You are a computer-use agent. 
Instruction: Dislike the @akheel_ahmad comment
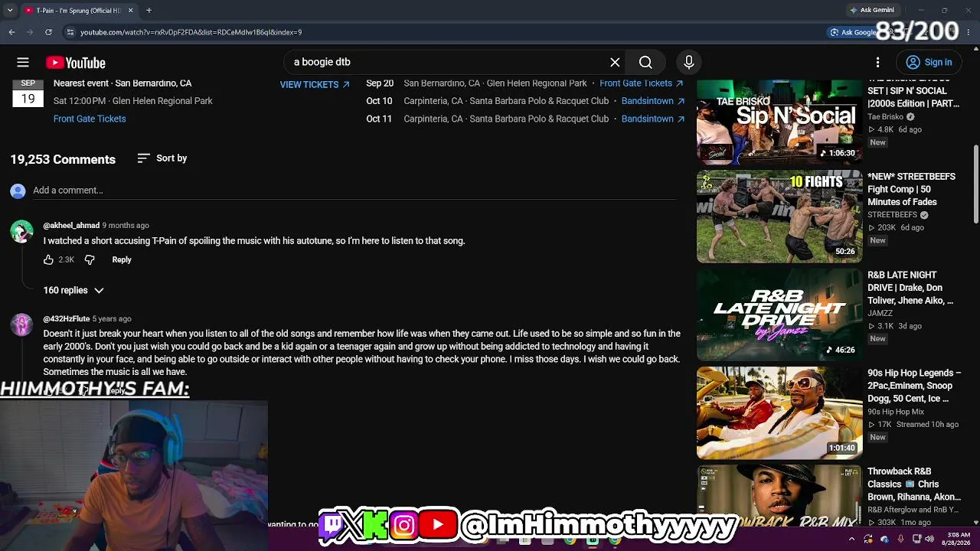click(x=90, y=259)
